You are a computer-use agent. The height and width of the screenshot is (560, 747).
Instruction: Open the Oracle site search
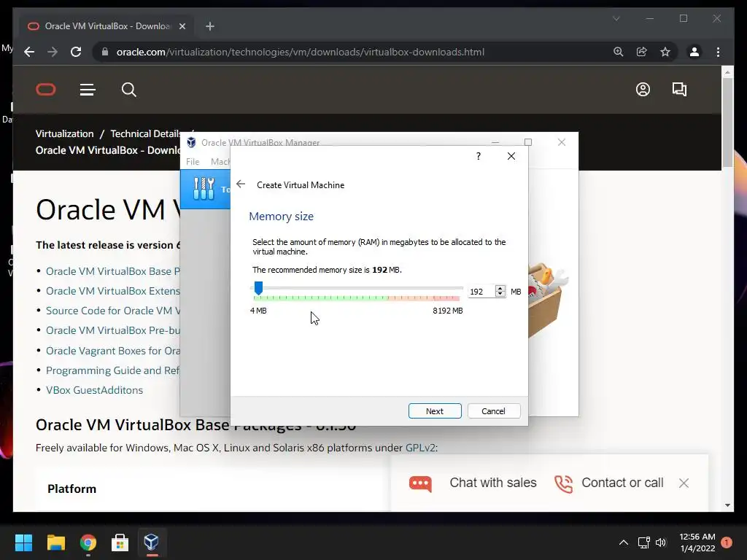pyautogui.click(x=128, y=90)
